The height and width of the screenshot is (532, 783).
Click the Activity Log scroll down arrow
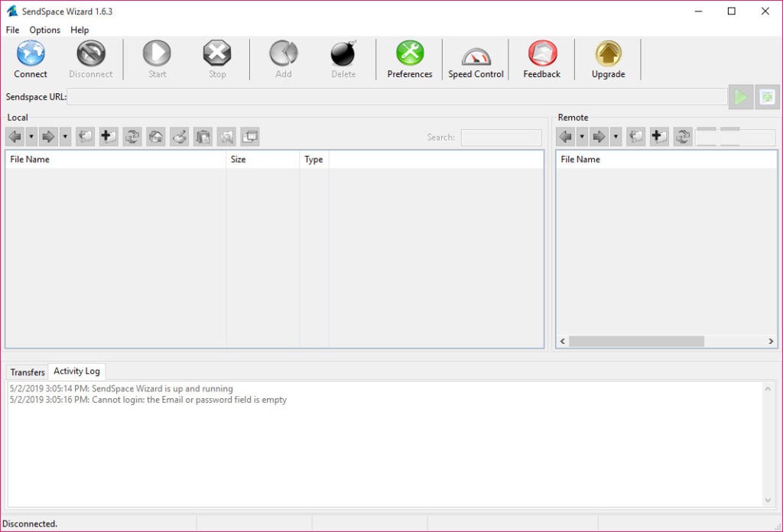click(x=768, y=500)
